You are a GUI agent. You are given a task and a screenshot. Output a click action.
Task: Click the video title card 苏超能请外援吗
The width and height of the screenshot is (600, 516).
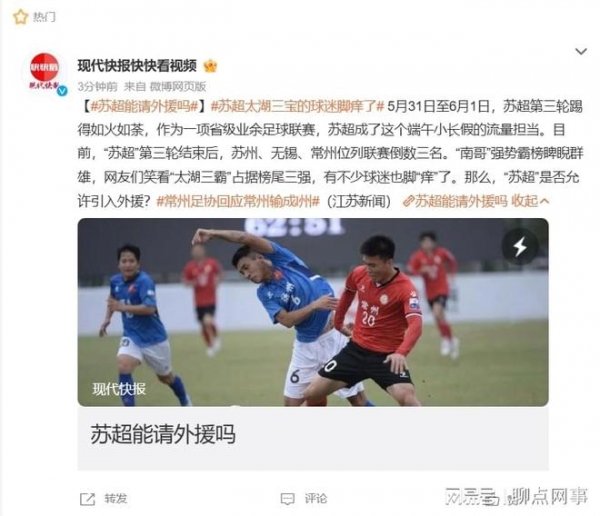tap(313, 438)
